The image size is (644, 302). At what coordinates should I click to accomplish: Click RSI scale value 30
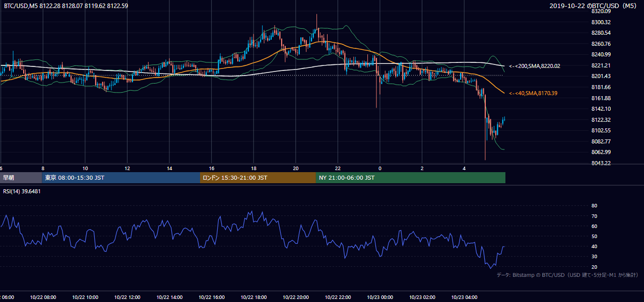point(594,256)
